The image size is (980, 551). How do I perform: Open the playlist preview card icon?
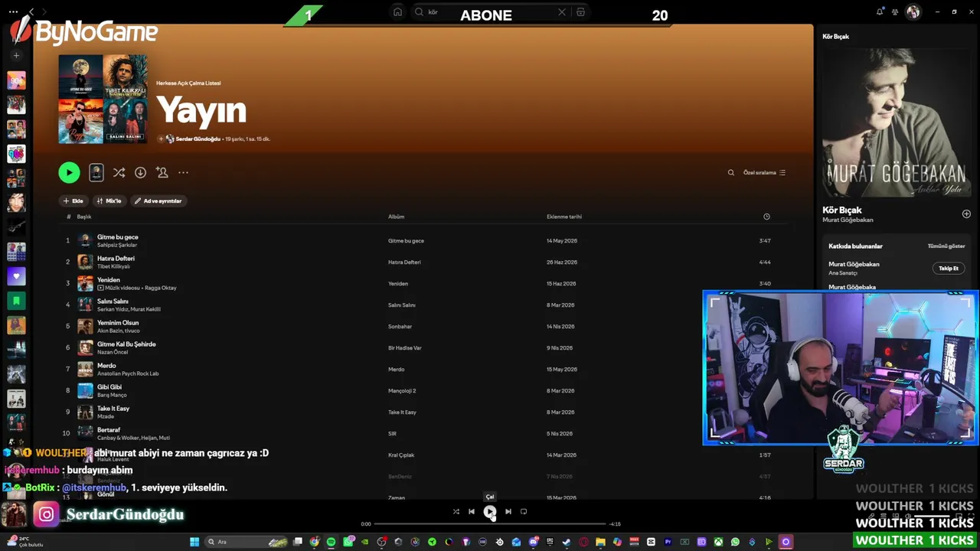point(96,173)
